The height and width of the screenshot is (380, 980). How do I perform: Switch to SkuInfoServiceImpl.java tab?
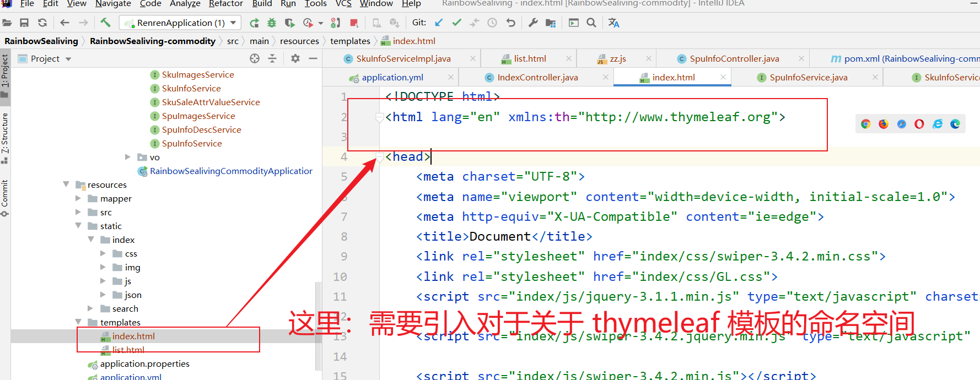pos(403,58)
